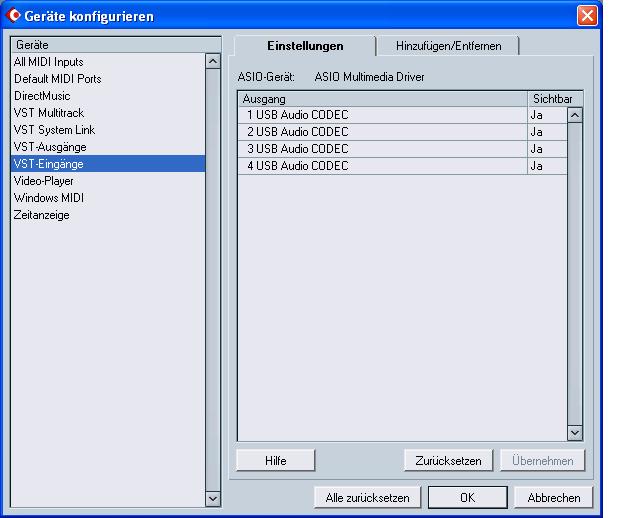Viewport: 640px width, 518px height.
Task: Click port table scroll up arrow
Action: (575, 115)
